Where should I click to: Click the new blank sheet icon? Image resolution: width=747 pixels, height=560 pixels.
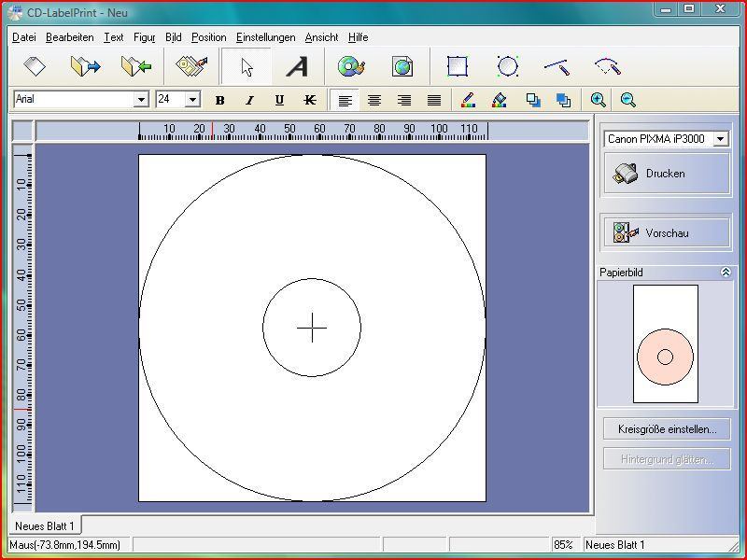[x=35, y=67]
